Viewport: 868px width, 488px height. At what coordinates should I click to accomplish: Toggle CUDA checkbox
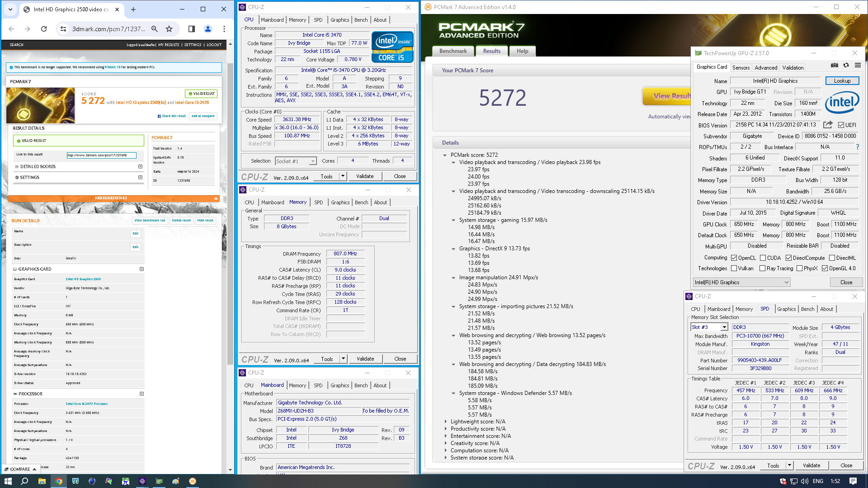(x=763, y=258)
